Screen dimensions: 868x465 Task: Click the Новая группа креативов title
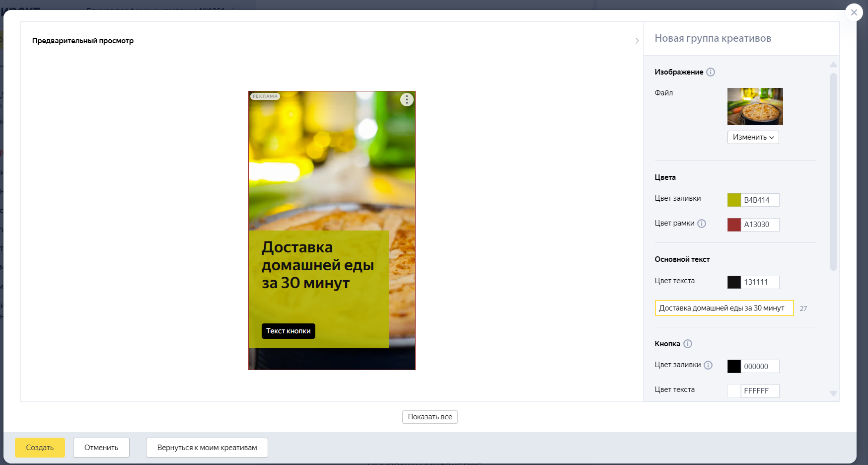pyautogui.click(x=713, y=38)
